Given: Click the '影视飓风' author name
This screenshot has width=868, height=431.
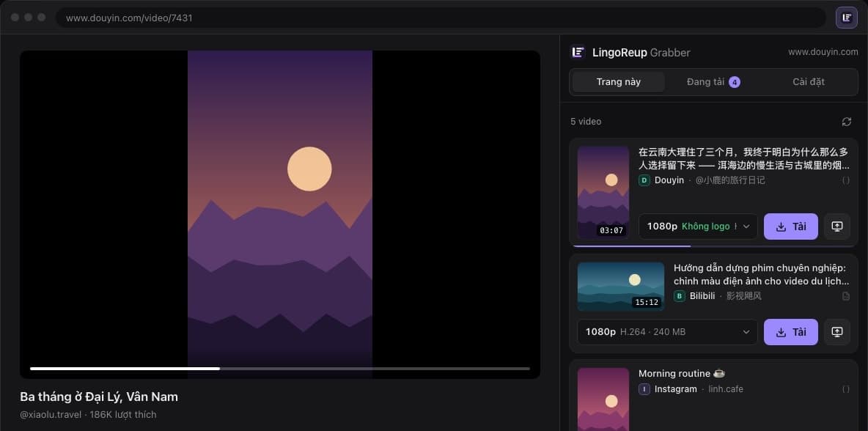Looking at the screenshot, I should (x=744, y=296).
